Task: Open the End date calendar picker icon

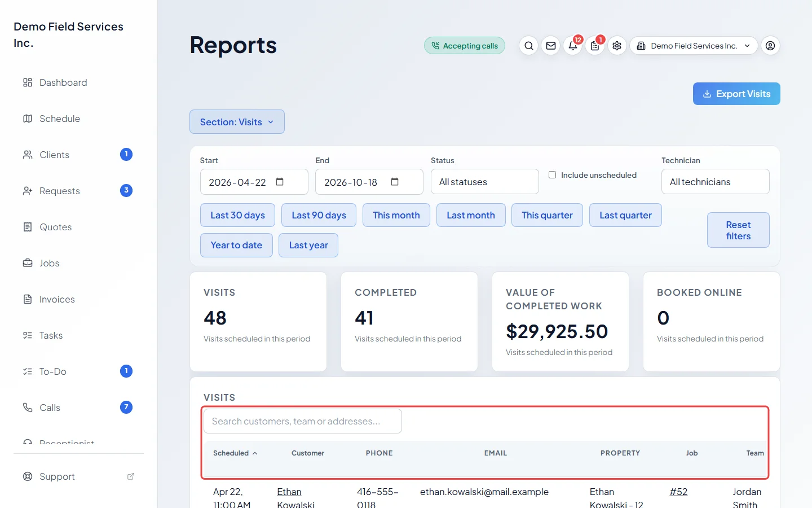Action: coord(395,182)
